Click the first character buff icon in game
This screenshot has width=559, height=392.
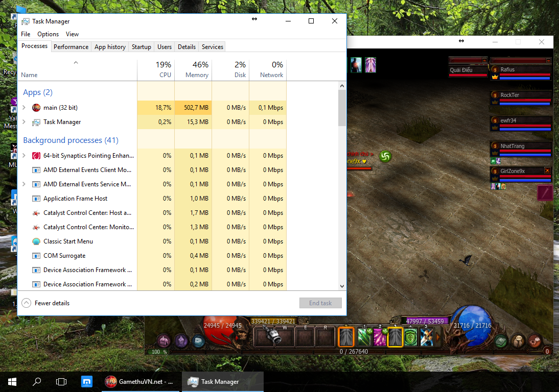(x=356, y=65)
